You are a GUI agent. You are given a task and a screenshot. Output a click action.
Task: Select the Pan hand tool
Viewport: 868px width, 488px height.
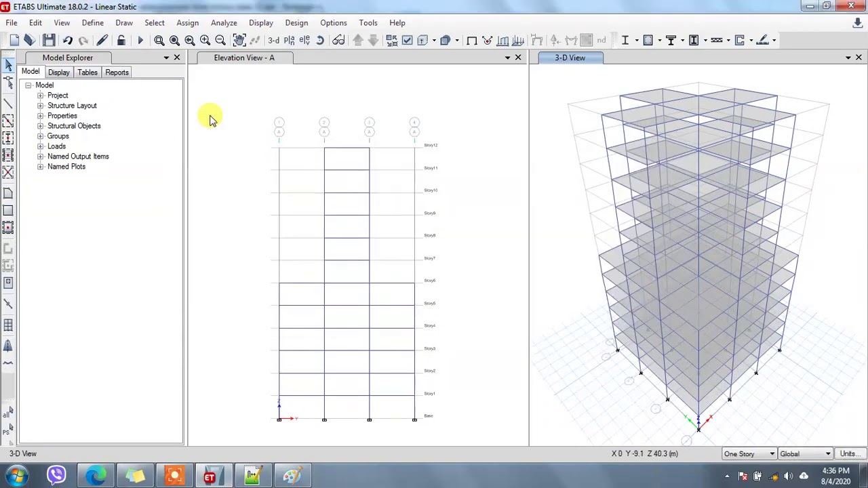coord(239,41)
